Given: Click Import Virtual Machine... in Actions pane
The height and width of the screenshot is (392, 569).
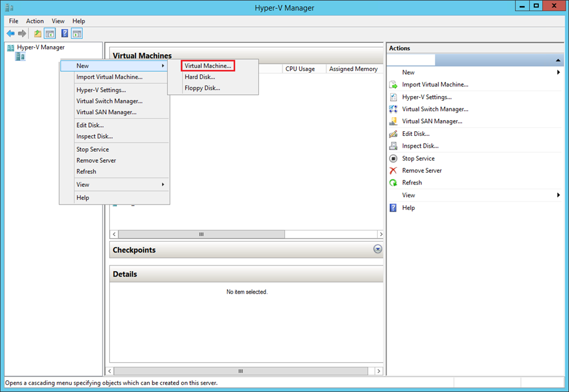Looking at the screenshot, I should click(x=435, y=85).
